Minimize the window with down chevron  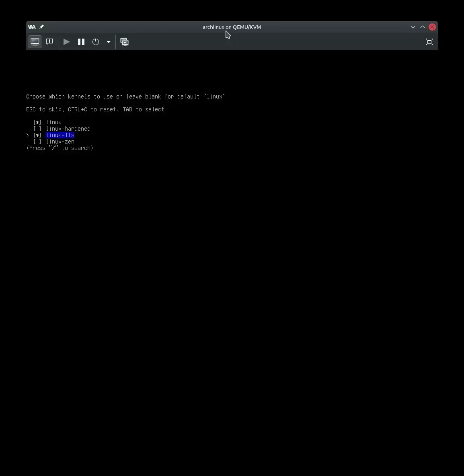point(413,27)
